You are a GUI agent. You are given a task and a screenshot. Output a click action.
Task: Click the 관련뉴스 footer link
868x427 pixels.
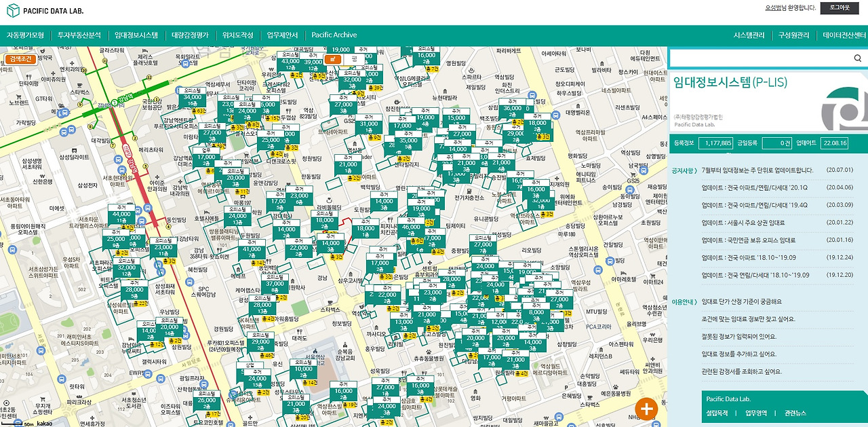coord(795,413)
